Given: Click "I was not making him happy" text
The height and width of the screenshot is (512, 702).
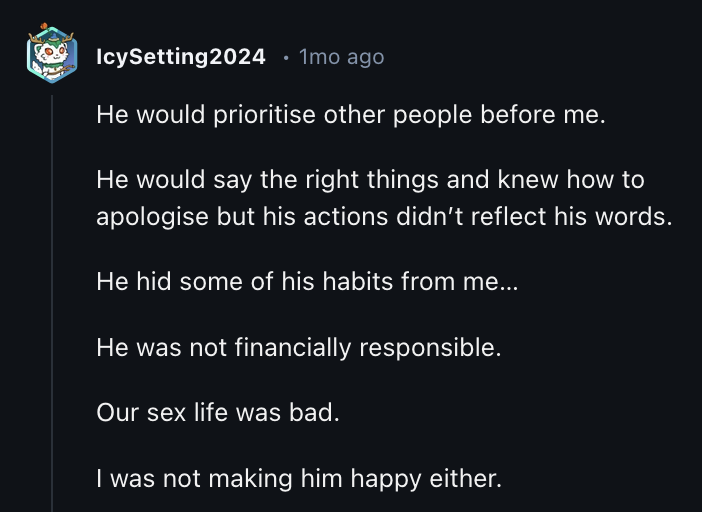Looking at the screenshot, I should coord(298,478).
